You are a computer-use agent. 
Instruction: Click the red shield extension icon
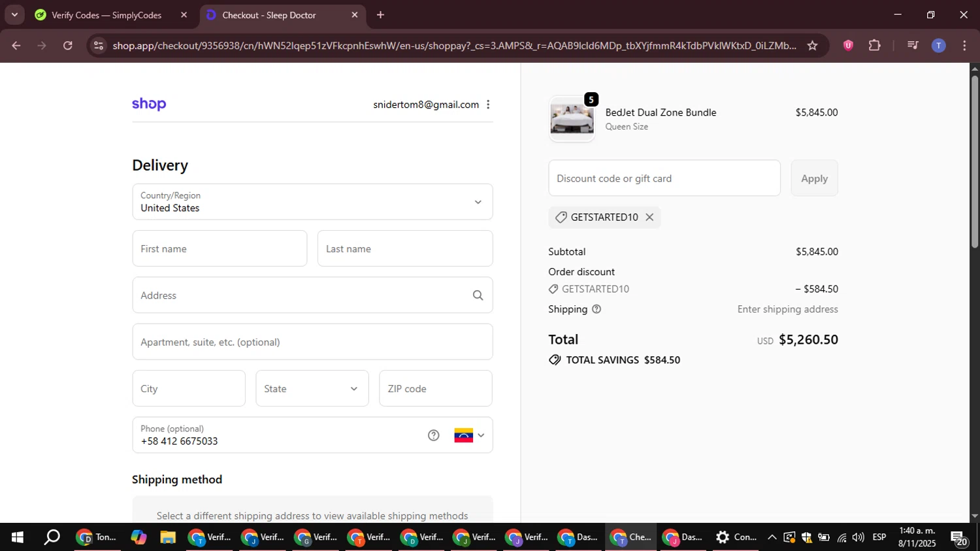coord(848,45)
